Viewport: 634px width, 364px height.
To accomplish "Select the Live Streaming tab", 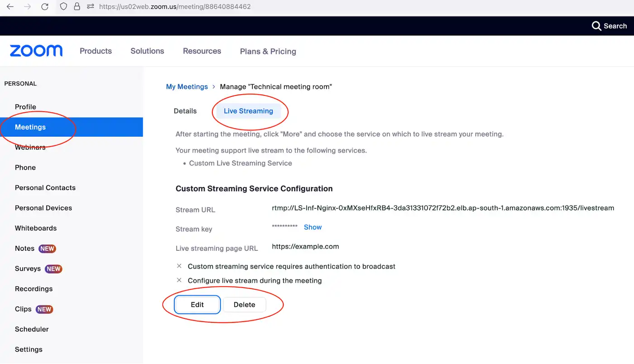I will (x=248, y=111).
